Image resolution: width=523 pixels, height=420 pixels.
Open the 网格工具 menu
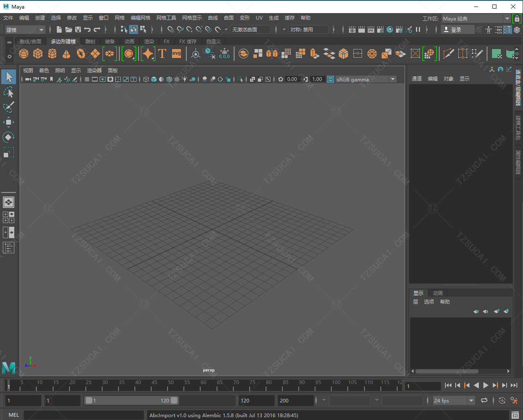[x=166, y=18]
